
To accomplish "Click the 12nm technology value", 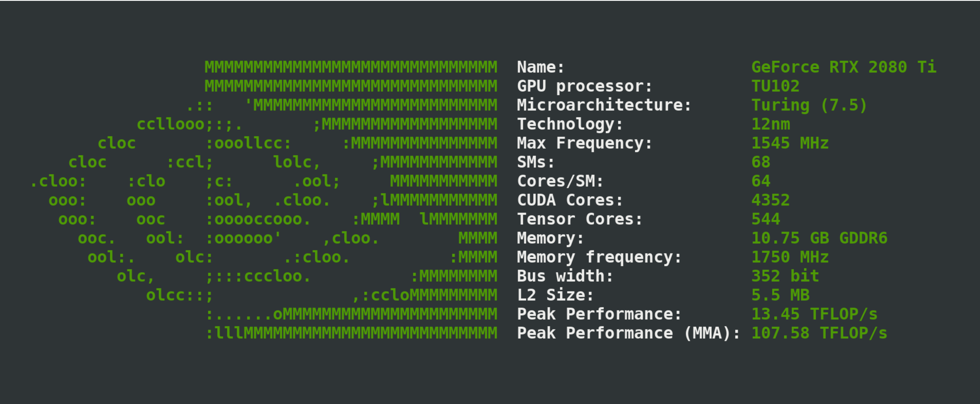I will [770, 124].
